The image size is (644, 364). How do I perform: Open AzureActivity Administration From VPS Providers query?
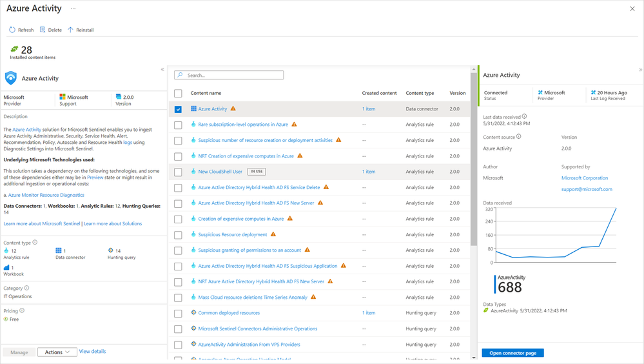(249, 345)
